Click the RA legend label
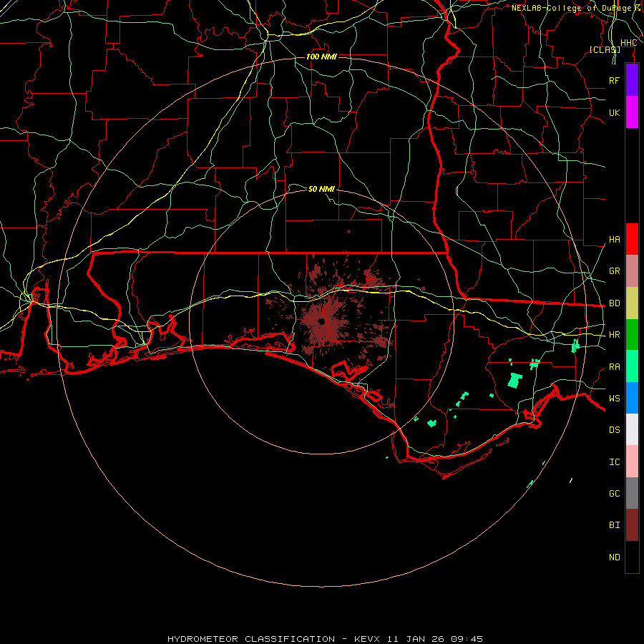 pos(614,367)
